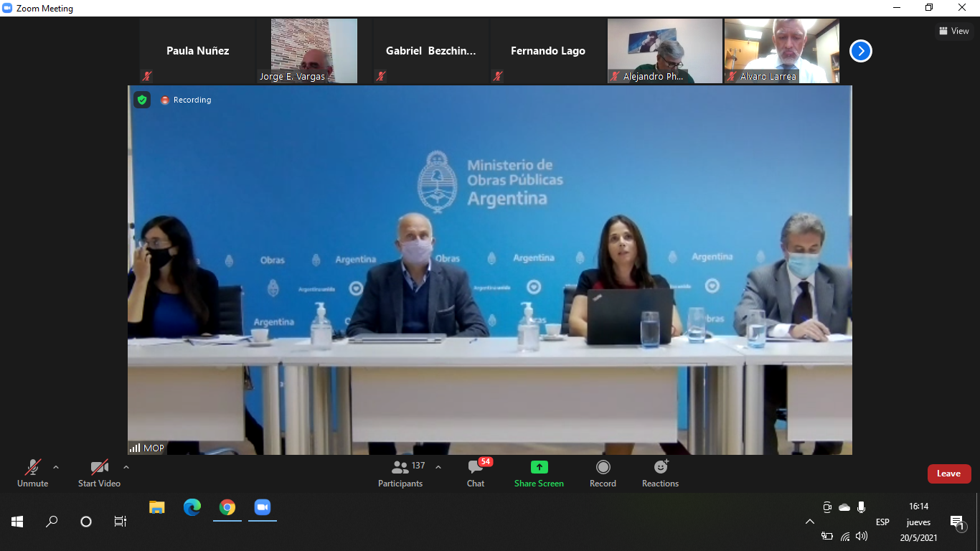Open Microsoft Edge from taskbar
Viewport: 980px width, 551px height.
click(x=192, y=507)
